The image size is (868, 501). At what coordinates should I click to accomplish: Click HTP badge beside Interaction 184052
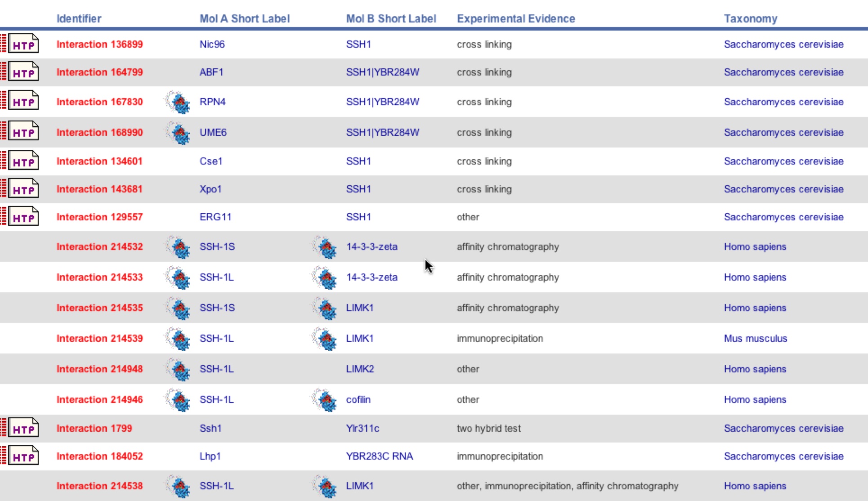23,456
